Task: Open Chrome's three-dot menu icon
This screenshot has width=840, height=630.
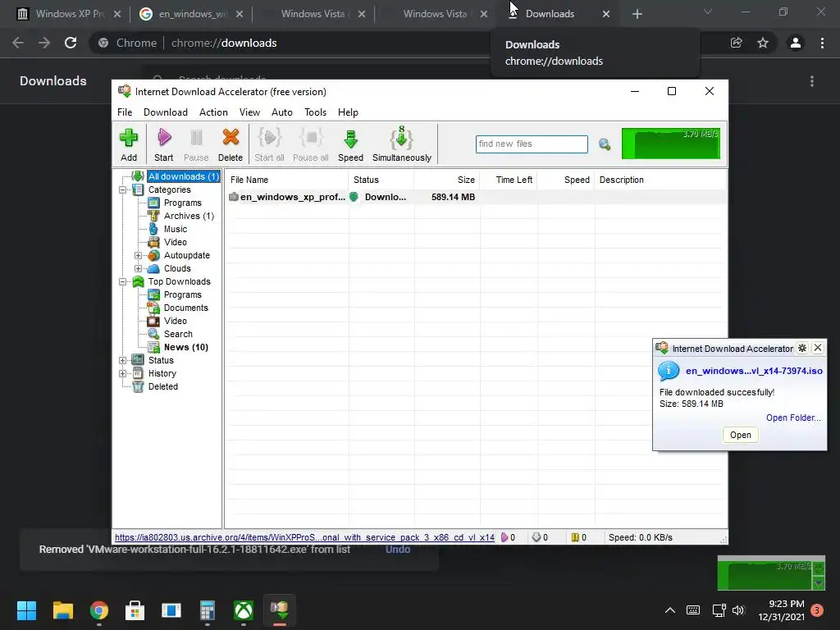Action: tap(822, 43)
